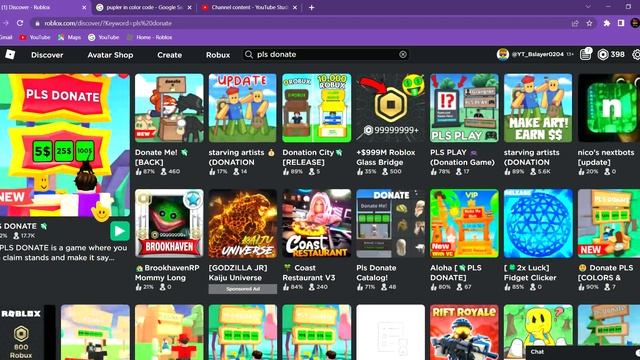
Task: Open the Robux balance icon
Action: (x=603, y=54)
